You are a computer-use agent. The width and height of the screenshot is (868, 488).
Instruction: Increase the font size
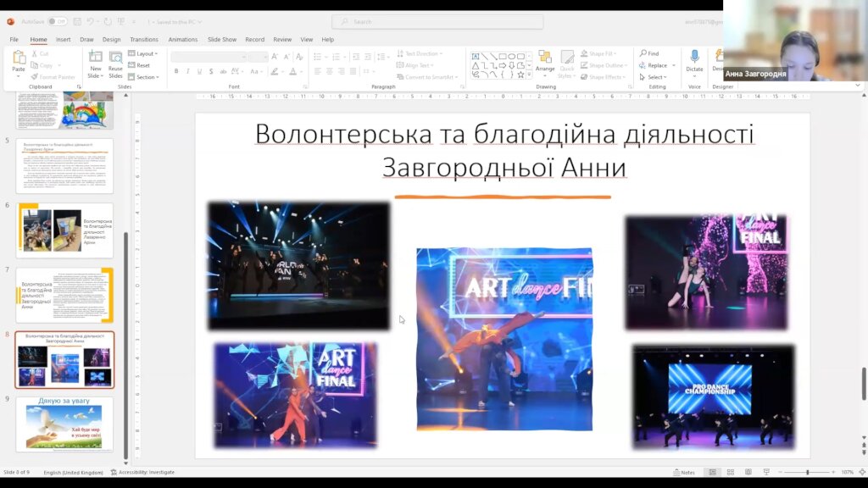point(275,57)
